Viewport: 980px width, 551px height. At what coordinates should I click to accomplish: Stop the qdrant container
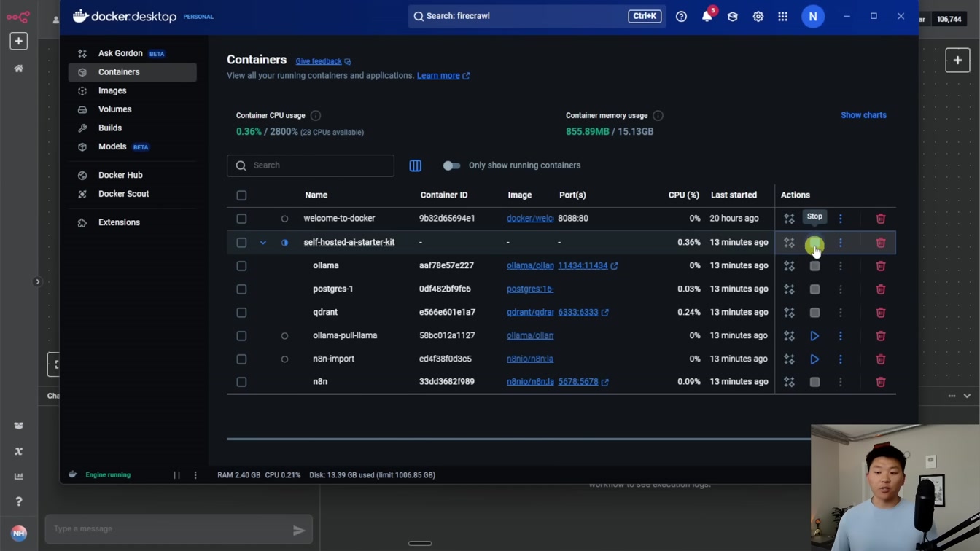814,313
